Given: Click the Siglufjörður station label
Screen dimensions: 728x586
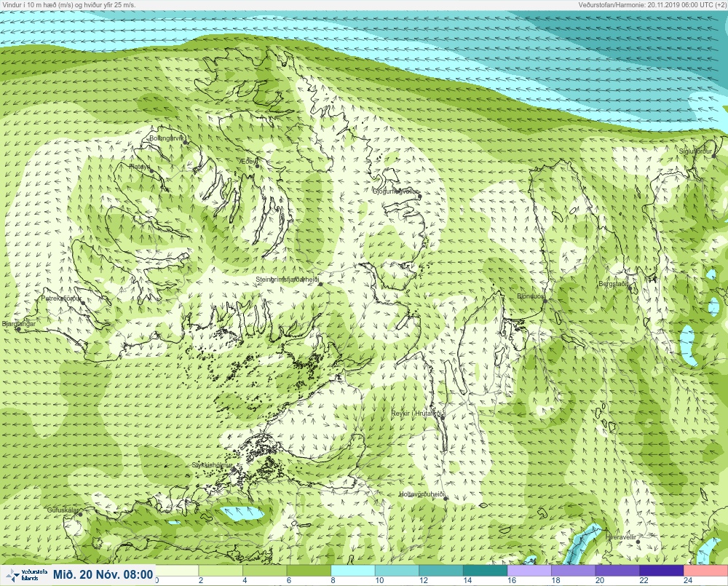Looking at the screenshot, I should (x=695, y=151).
